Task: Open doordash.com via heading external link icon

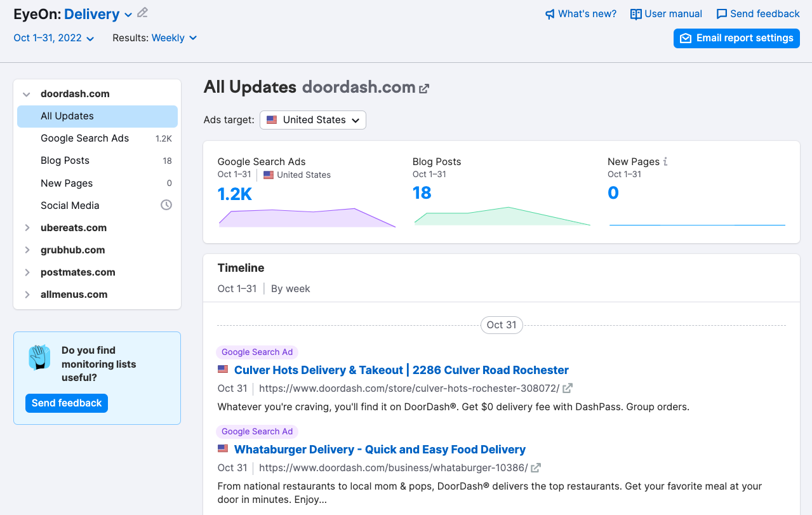Action: (x=424, y=88)
